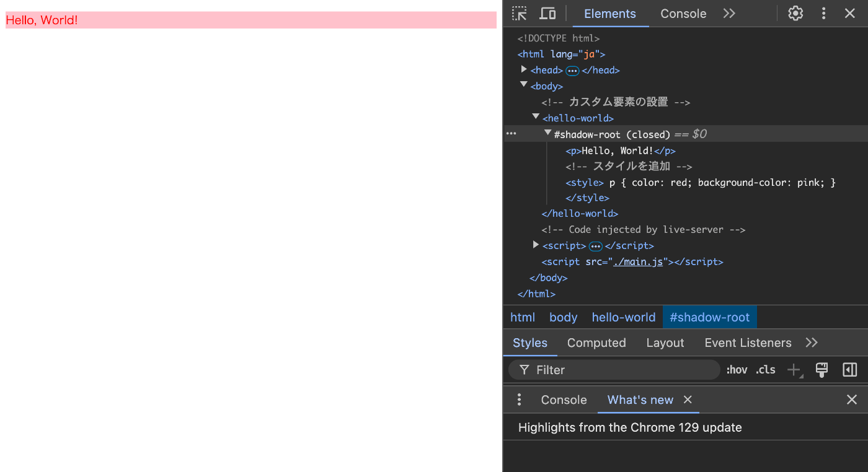Select the <!DOCTYPE html> line
868x472 pixels.
click(559, 38)
